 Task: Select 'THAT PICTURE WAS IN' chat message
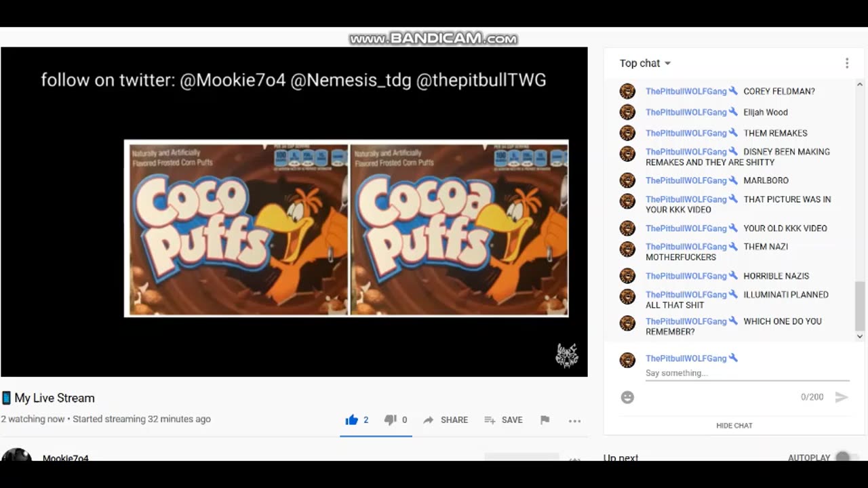tap(738, 205)
